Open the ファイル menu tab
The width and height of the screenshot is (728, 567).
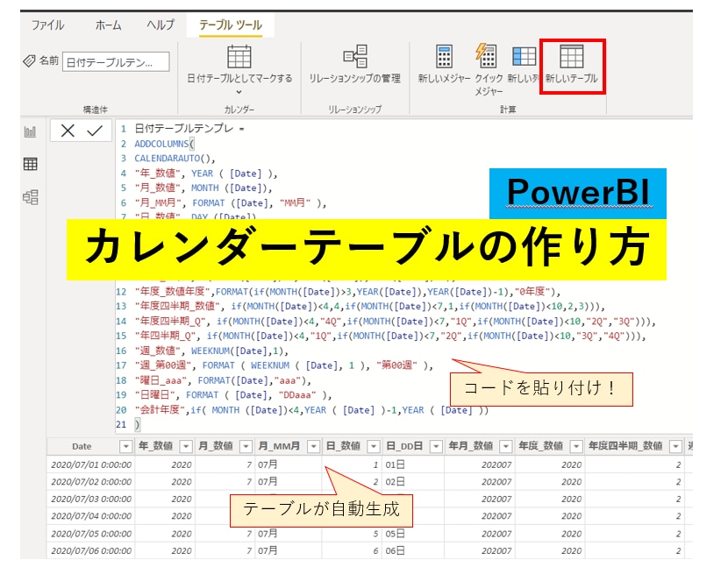coord(47,25)
